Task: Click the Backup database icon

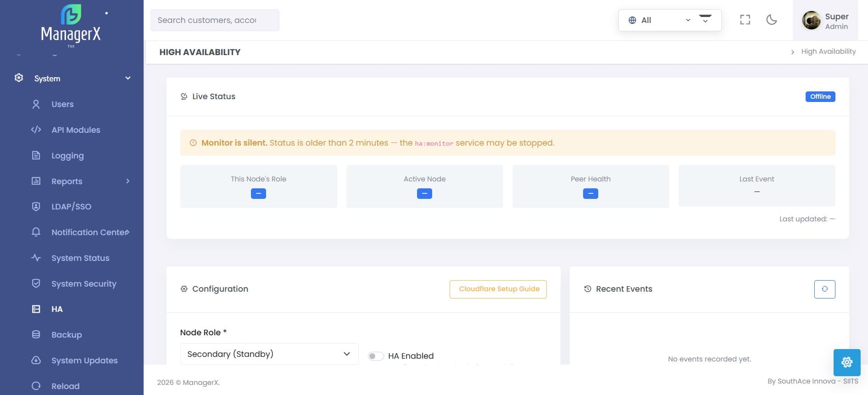Action: [x=36, y=334]
